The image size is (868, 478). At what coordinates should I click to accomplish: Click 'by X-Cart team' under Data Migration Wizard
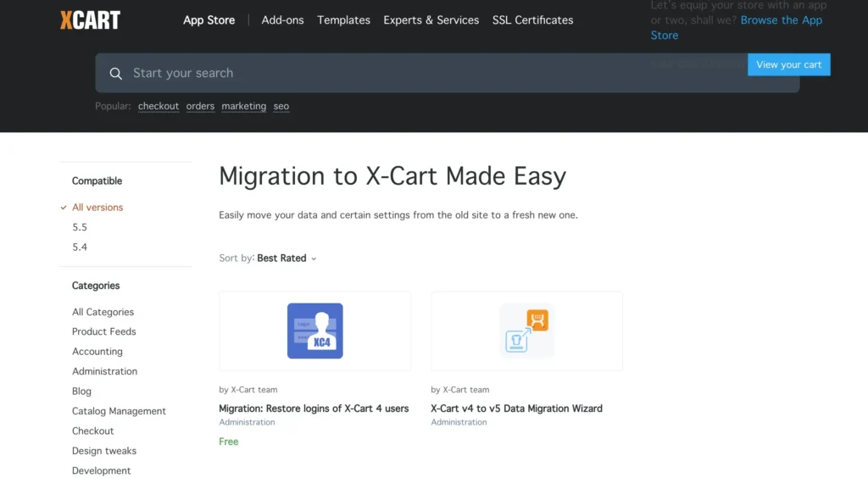pos(460,390)
